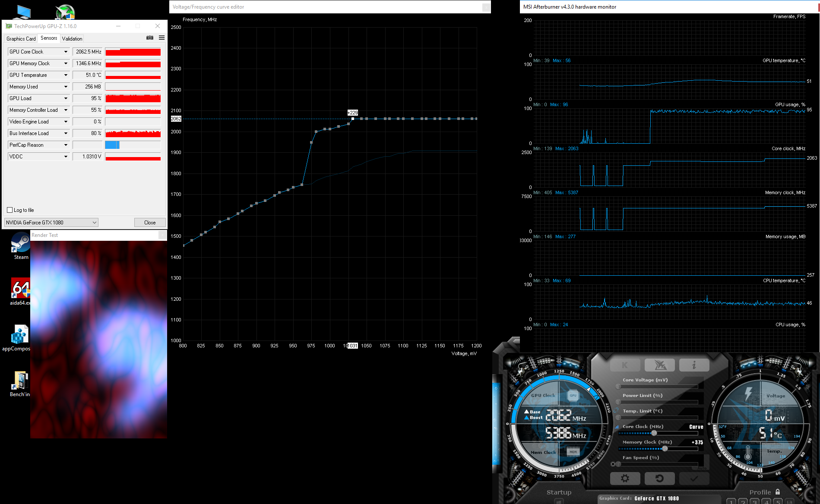Expand the GPU Temperature sensor dropdown

pyautogui.click(x=66, y=75)
